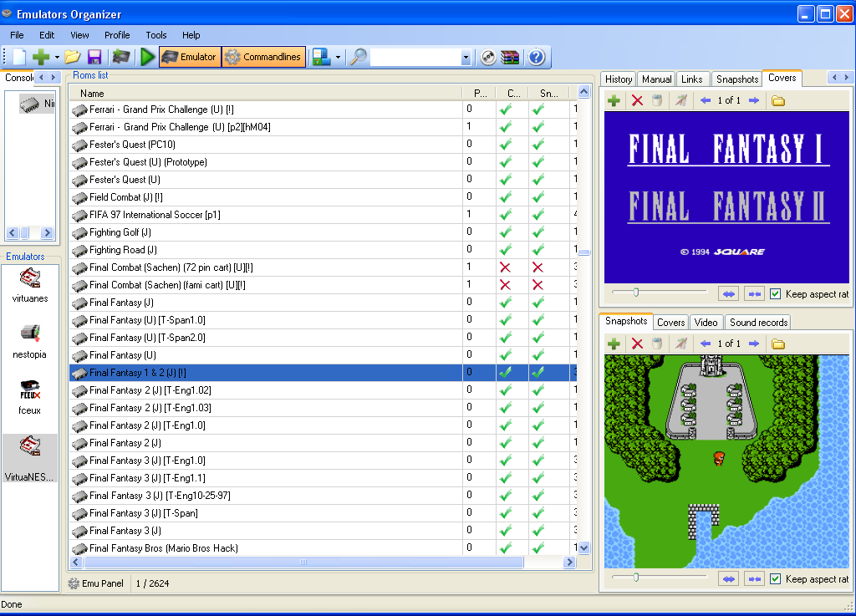Viewport: 856px width, 616px height.
Task: Save profile with purple floppy disk icon
Action: (94, 57)
